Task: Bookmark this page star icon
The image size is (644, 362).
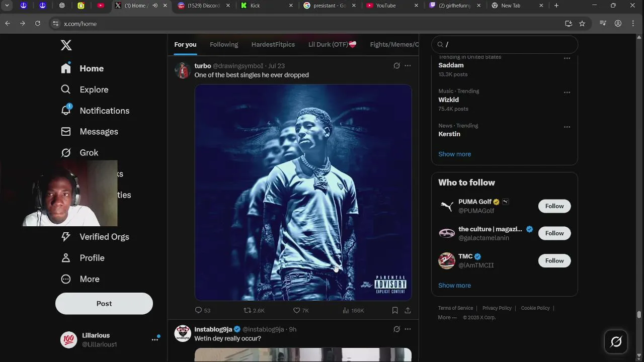Action: click(x=582, y=24)
